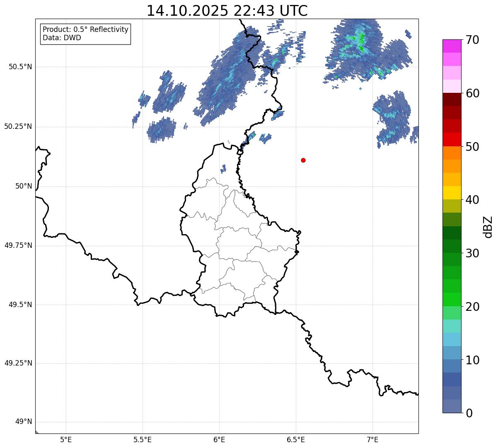The height and width of the screenshot is (448, 498).
Task: Click the 50°N latitude label
Action: coord(24,186)
